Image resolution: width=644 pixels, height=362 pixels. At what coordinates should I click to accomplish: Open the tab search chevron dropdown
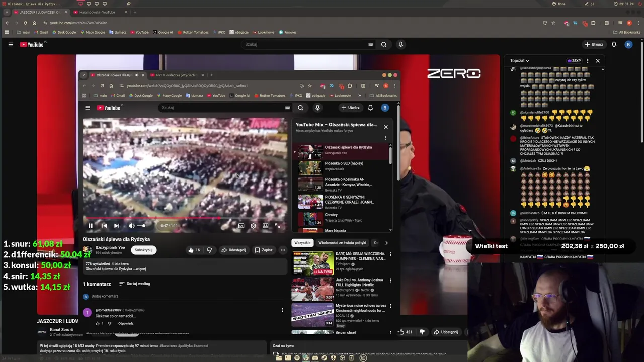[x=7, y=12]
